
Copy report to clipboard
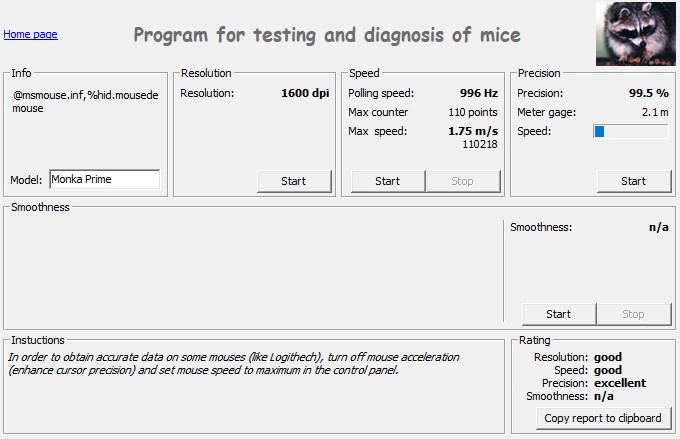click(603, 418)
